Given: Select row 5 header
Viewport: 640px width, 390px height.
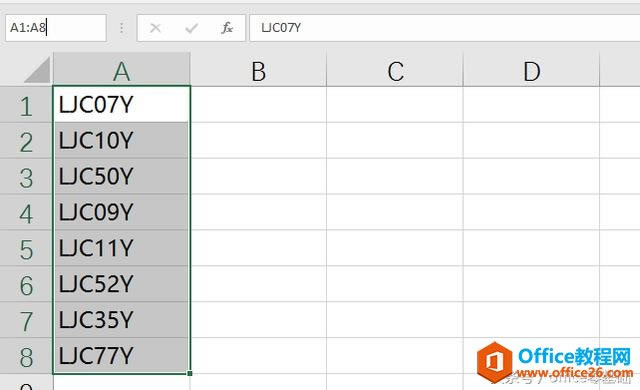Looking at the screenshot, I should (26, 248).
